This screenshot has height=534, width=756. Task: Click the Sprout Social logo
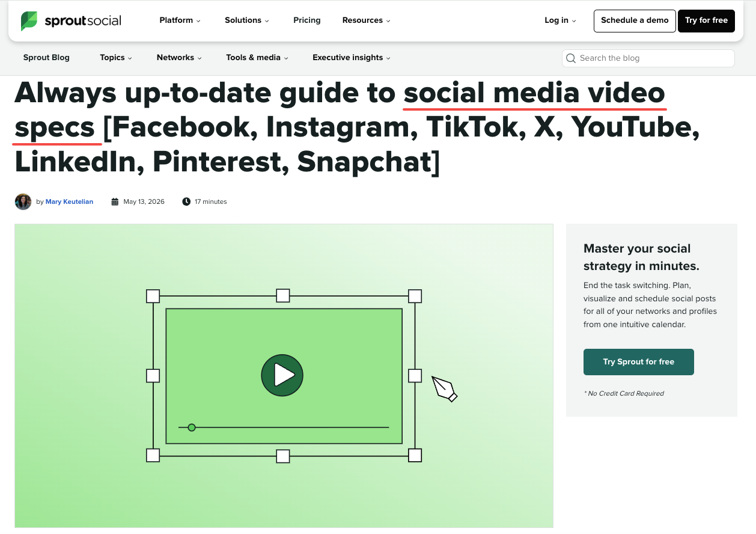pos(71,20)
